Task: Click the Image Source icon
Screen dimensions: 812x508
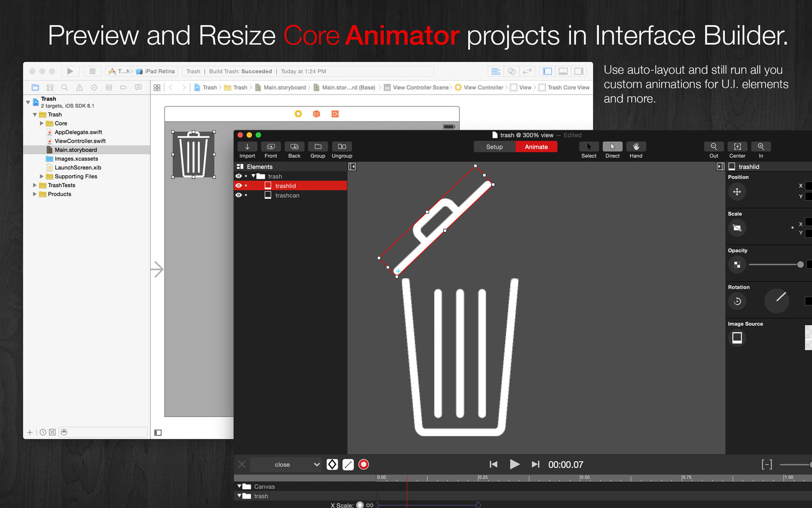Action: 737,338
